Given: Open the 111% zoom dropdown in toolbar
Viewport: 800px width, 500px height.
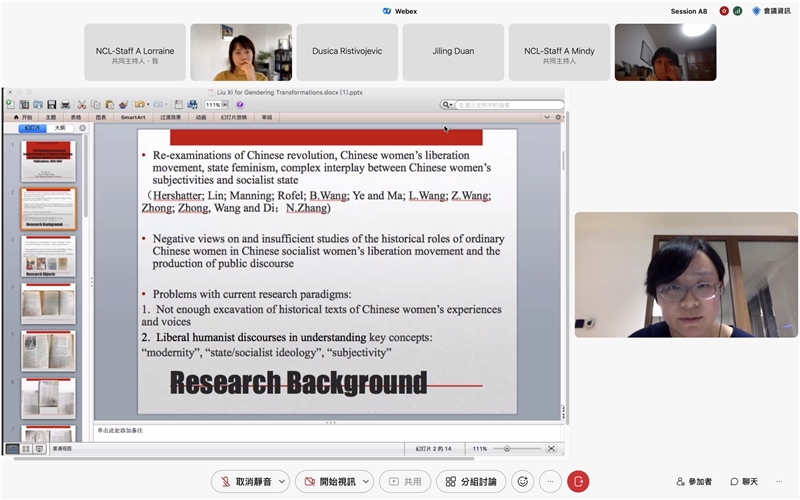Looking at the screenshot, I should click(x=216, y=104).
